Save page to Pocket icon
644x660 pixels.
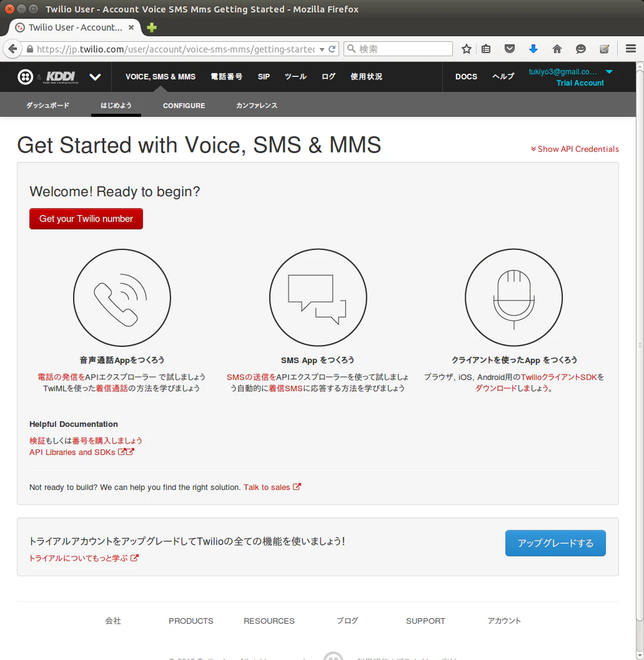(x=510, y=49)
